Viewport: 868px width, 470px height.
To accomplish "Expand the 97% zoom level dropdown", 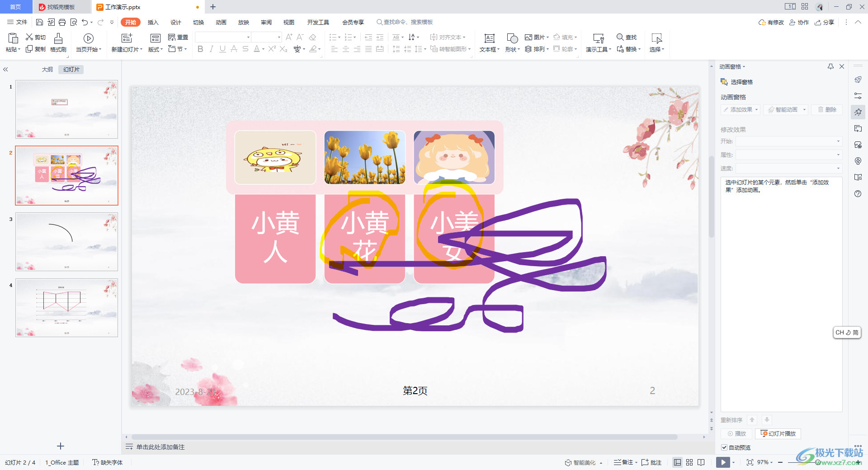I will click(x=771, y=462).
